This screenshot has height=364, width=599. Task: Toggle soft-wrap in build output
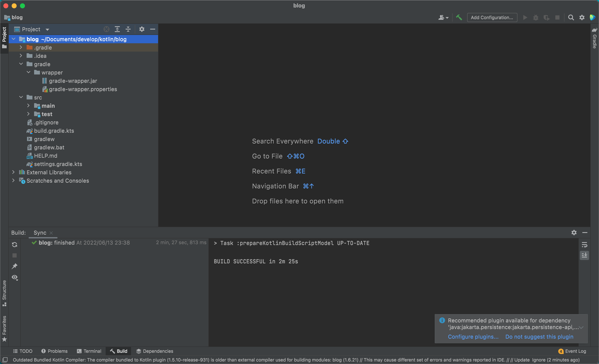point(584,245)
